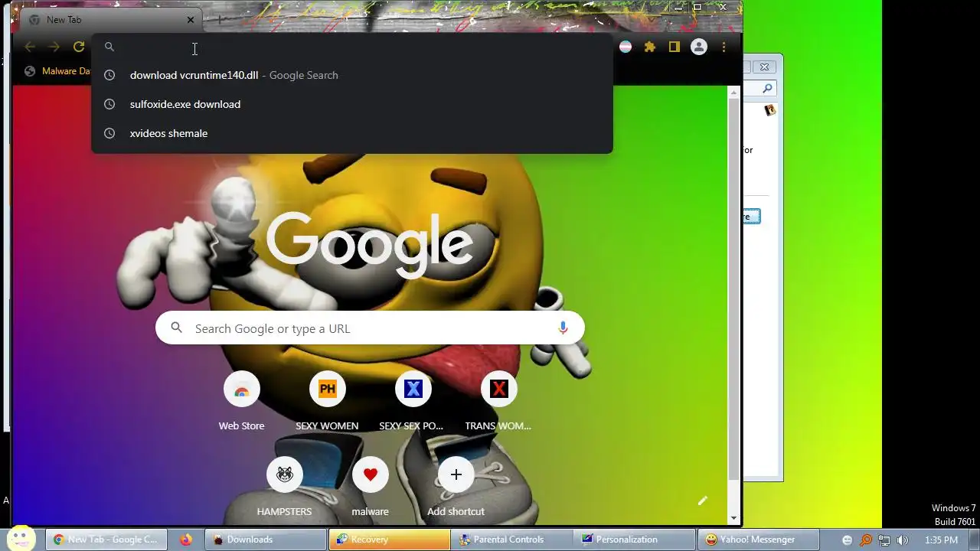This screenshot has width=980, height=551.
Task: Open the Malware Da... bookmark
Action: [57, 71]
